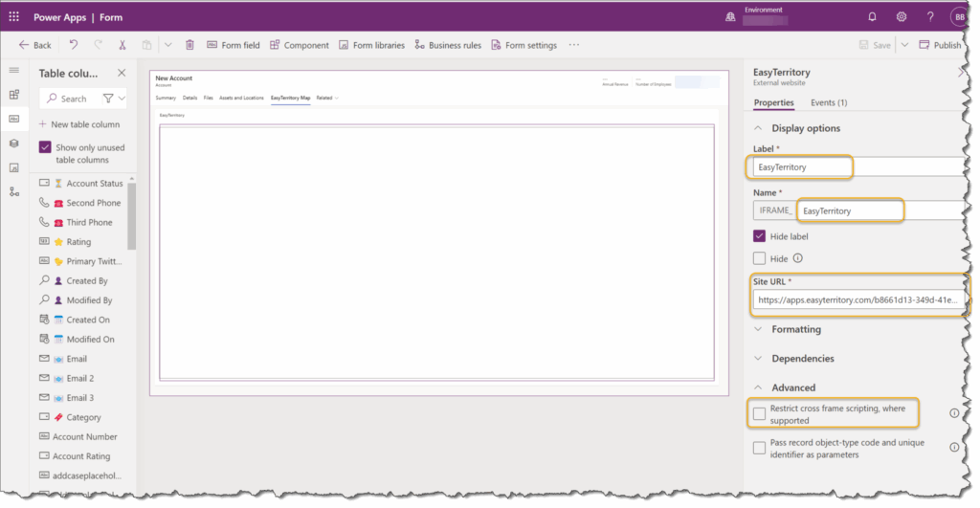The image size is (980, 508).
Task: Check the Hide checkbox
Action: pyautogui.click(x=759, y=258)
